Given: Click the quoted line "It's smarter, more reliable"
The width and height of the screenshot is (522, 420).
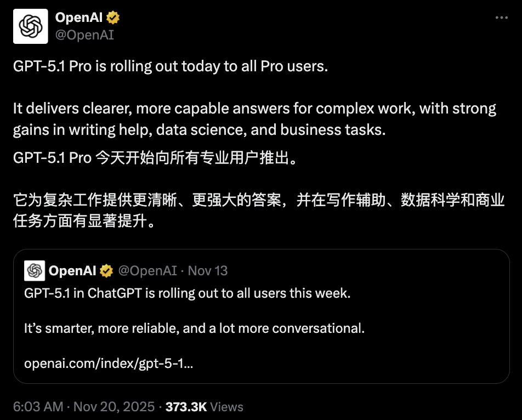Looking at the screenshot, I should [195, 329].
